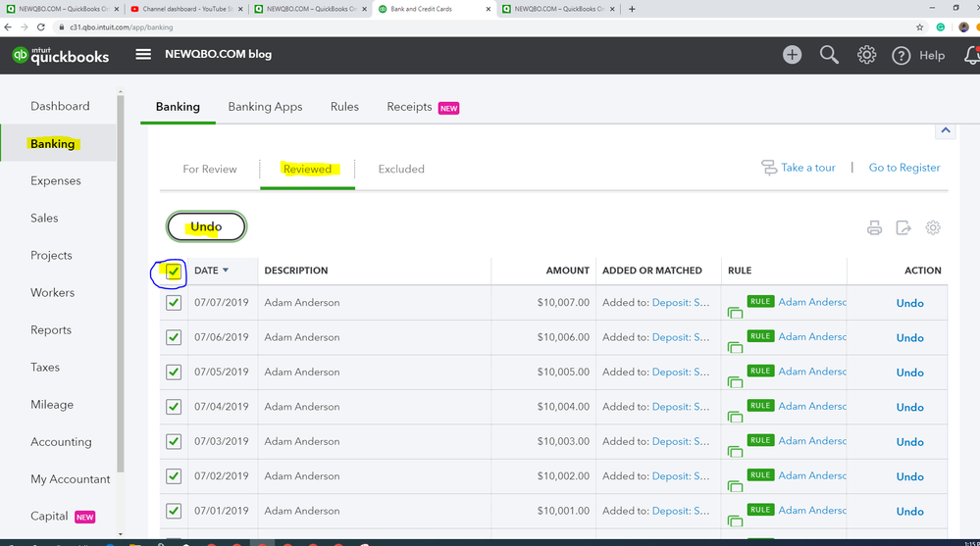Image resolution: width=980 pixels, height=546 pixels.
Task: Select the Reviewed sub-tab
Action: click(307, 170)
